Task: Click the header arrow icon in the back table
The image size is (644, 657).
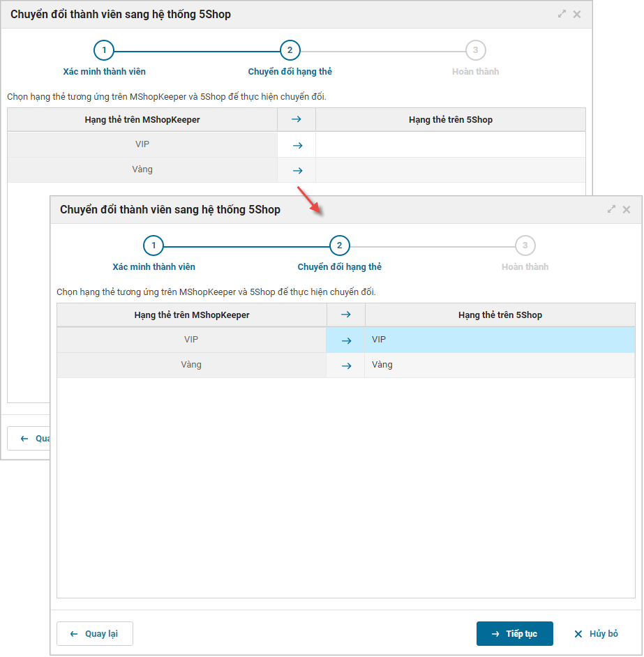Action: (x=297, y=119)
